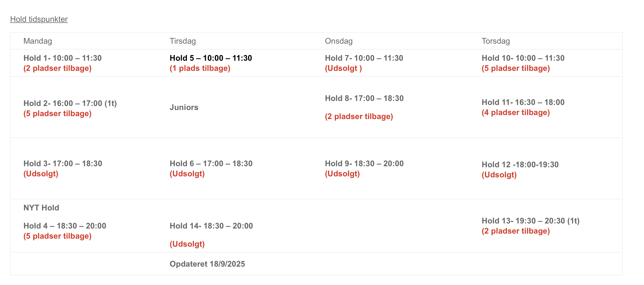Image resolution: width=644 pixels, height=285 pixels.
Task: Pick Hold 10 10:00 – 11:30 entry
Action: click(x=523, y=58)
